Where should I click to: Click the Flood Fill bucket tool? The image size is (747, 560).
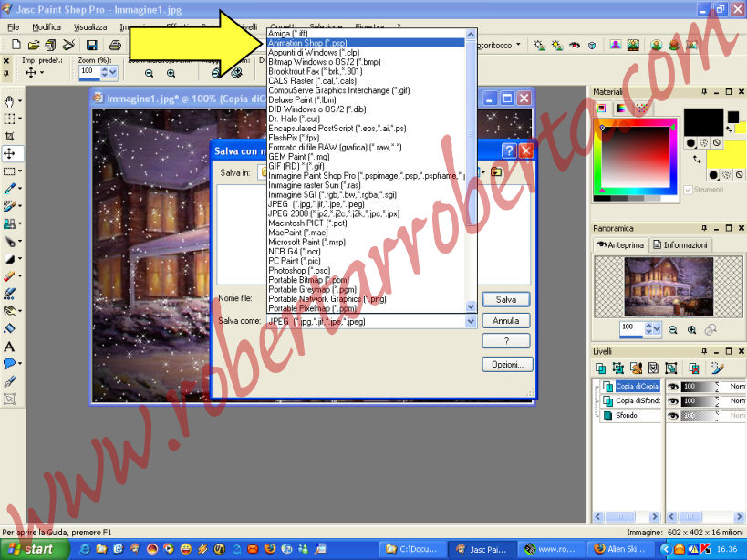coord(9,328)
